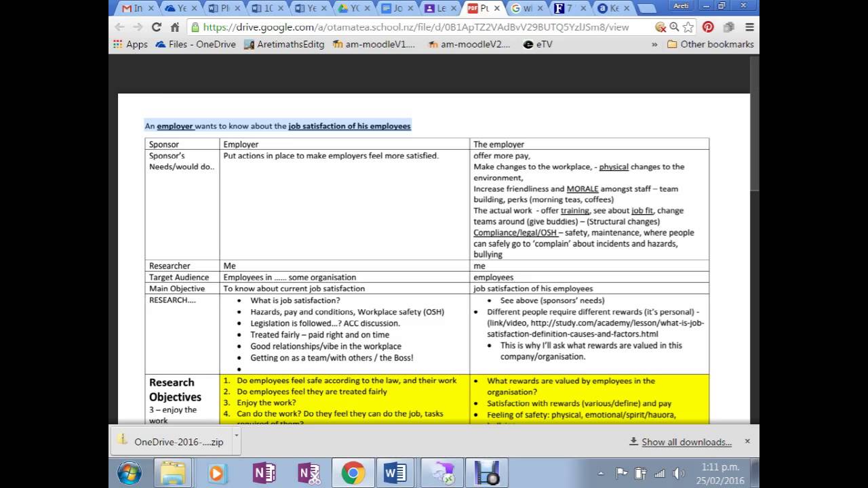The height and width of the screenshot is (488, 868).
Task: Open the eTV bookmark
Action: [538, 44]
